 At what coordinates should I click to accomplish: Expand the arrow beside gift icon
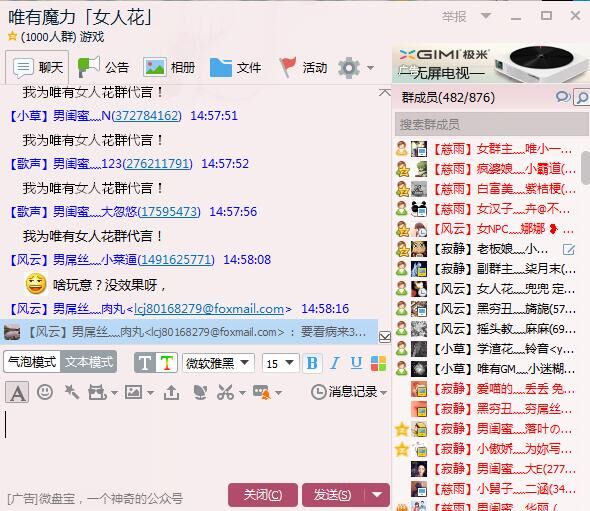(x=114, y=393)
